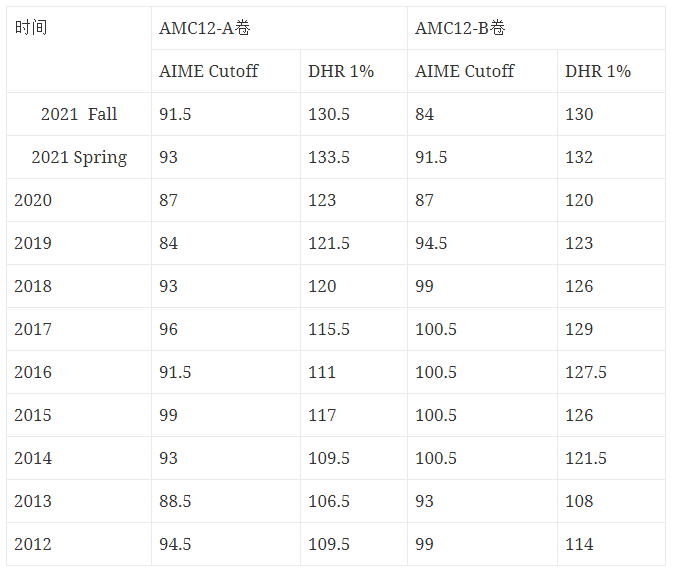
Task: Select the 2020 year cell
Action: [x=79, y=200]
